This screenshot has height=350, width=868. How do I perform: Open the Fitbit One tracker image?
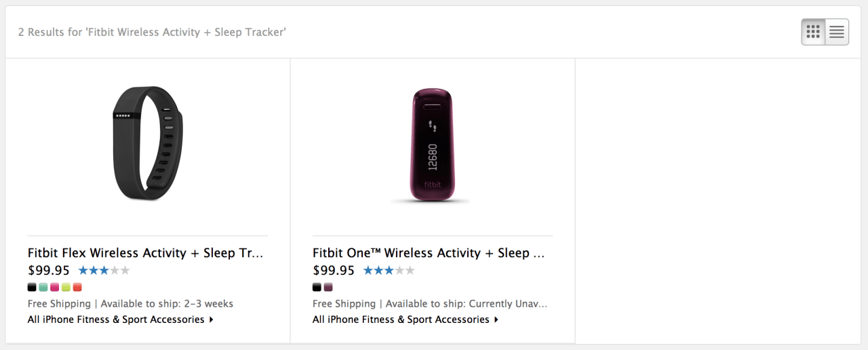click(431, 145)
